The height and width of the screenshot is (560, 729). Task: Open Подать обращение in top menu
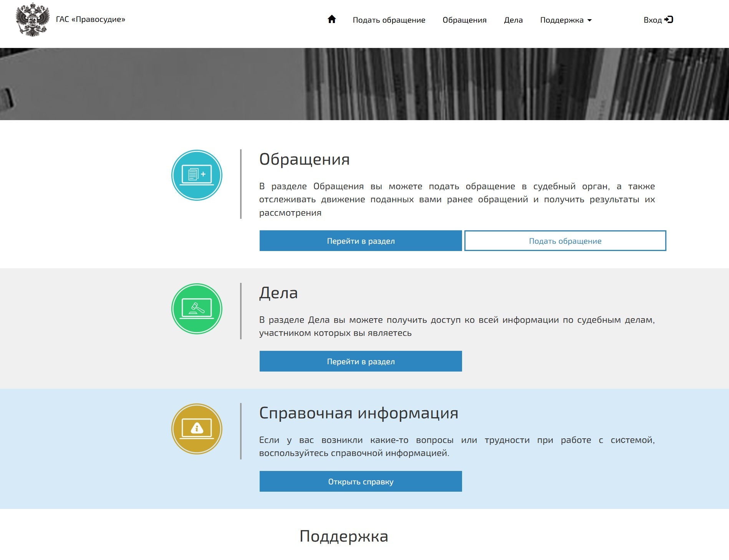pyautogui.click(x=389, y=20)
